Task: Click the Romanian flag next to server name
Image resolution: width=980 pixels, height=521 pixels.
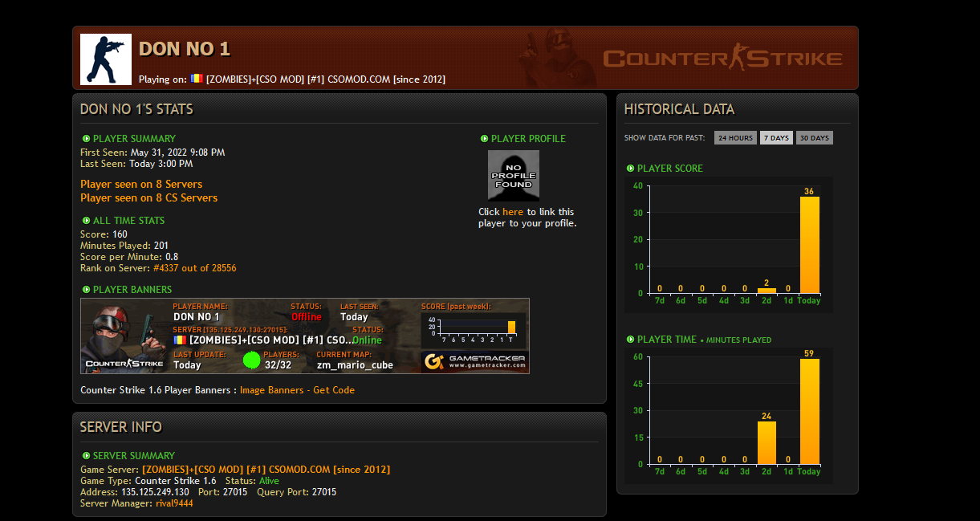Action: pyautogui.click(x=197, y=79)
